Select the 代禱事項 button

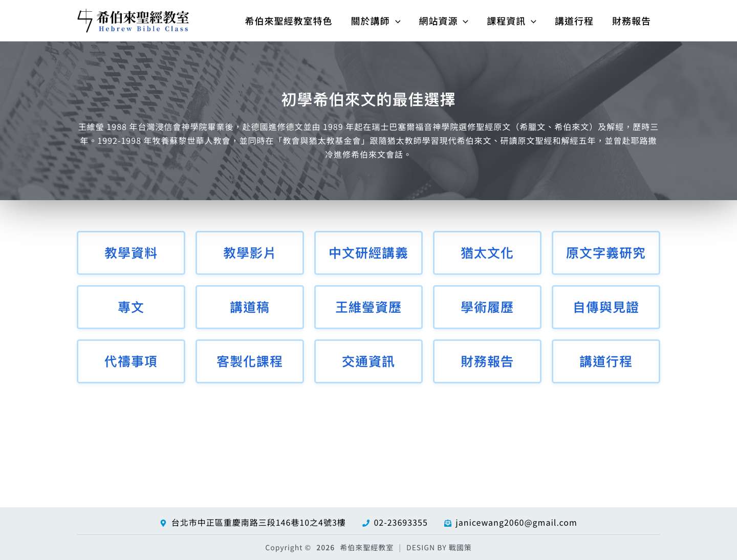(x=131, y=361)
